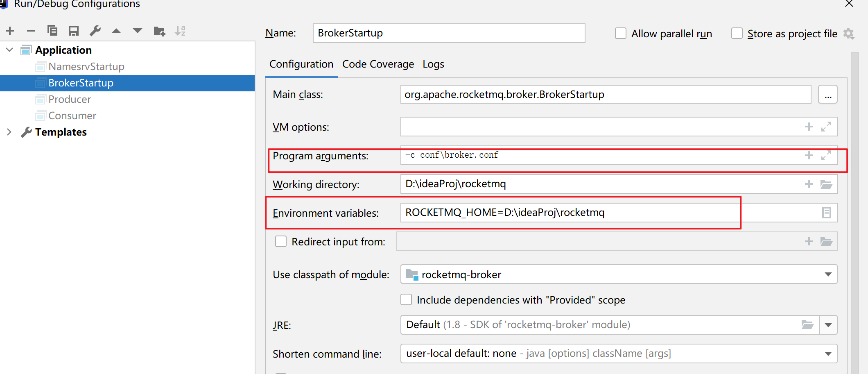This screenshot has height=374, width=868.
Task: Remove the selected configuration with the minus icon
Action: (31, 31)
